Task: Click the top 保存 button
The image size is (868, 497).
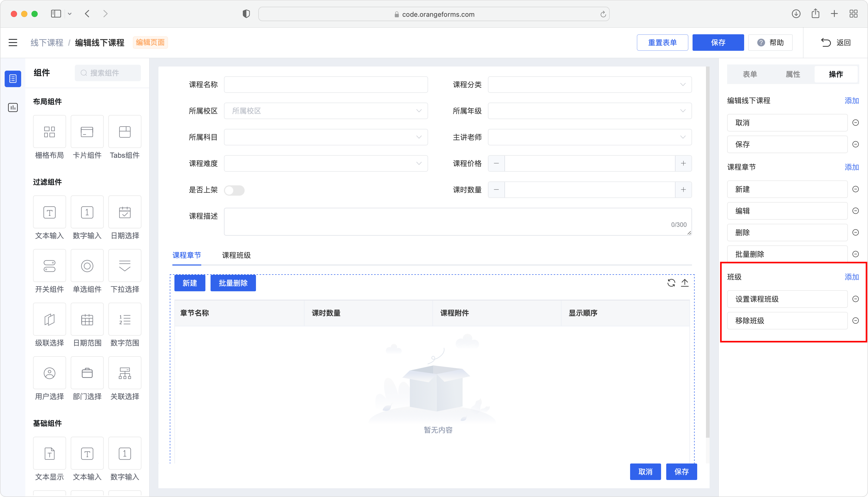Action: (718, 43)
